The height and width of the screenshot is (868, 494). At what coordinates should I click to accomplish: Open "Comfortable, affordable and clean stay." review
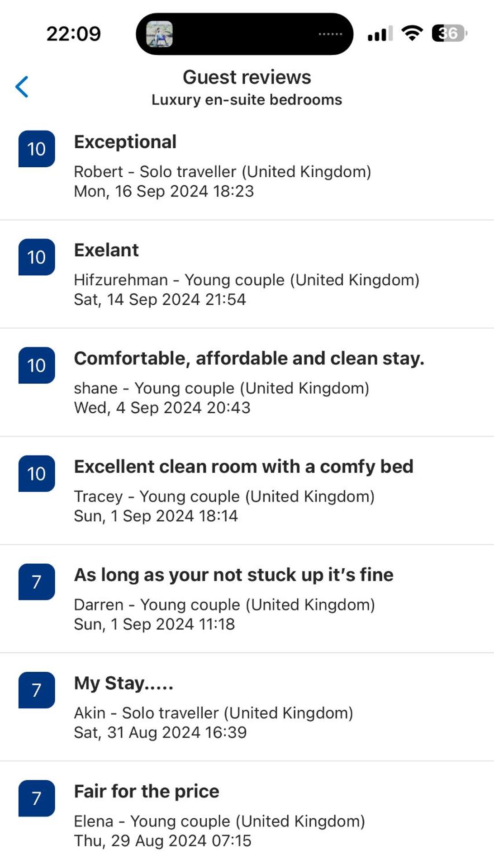coord(249,359)
